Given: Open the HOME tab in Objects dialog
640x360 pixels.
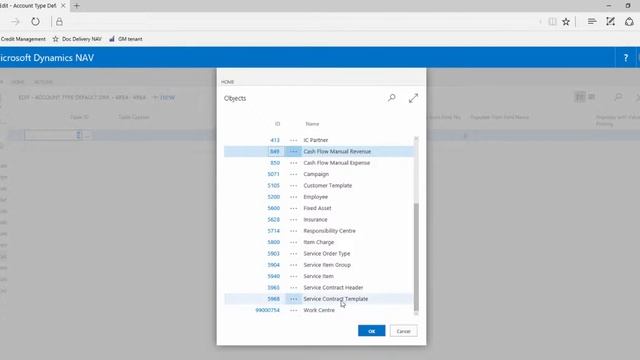Looking at the screenshot, I should pyautogui.click(x=227, y=82).
